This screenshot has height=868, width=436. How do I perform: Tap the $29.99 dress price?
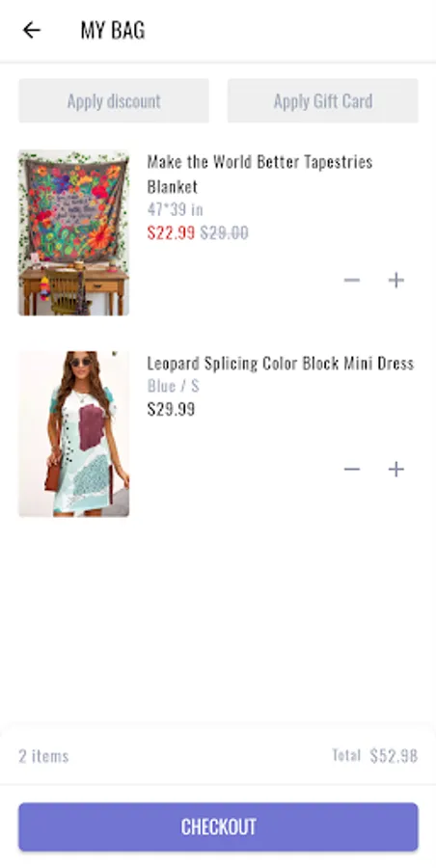(171, 409)
